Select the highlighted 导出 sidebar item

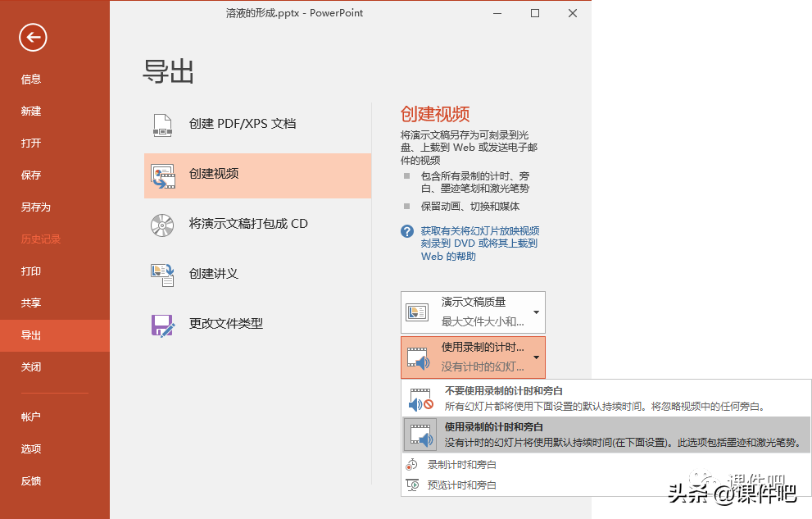tap(55, 335)
